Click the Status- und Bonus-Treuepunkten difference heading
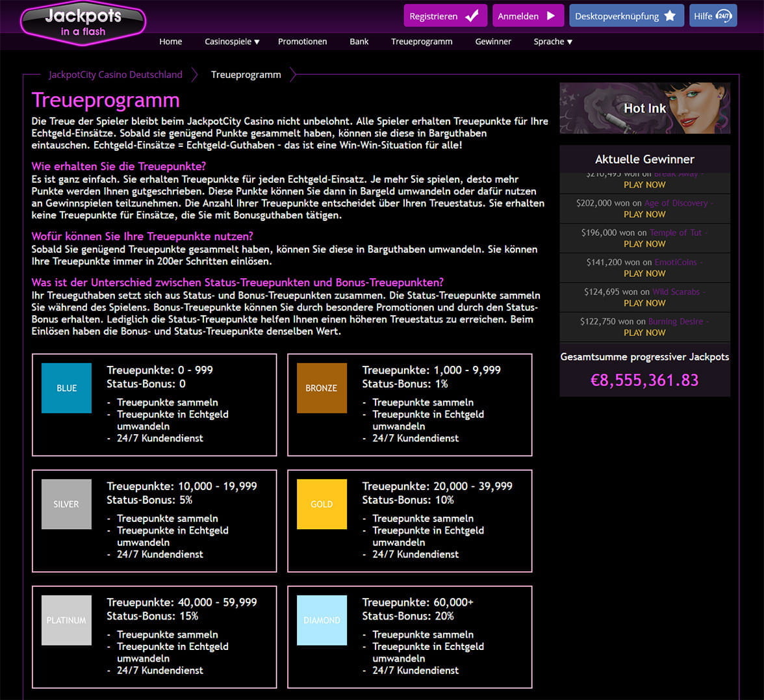764x700 pixels. click(238, 283)
